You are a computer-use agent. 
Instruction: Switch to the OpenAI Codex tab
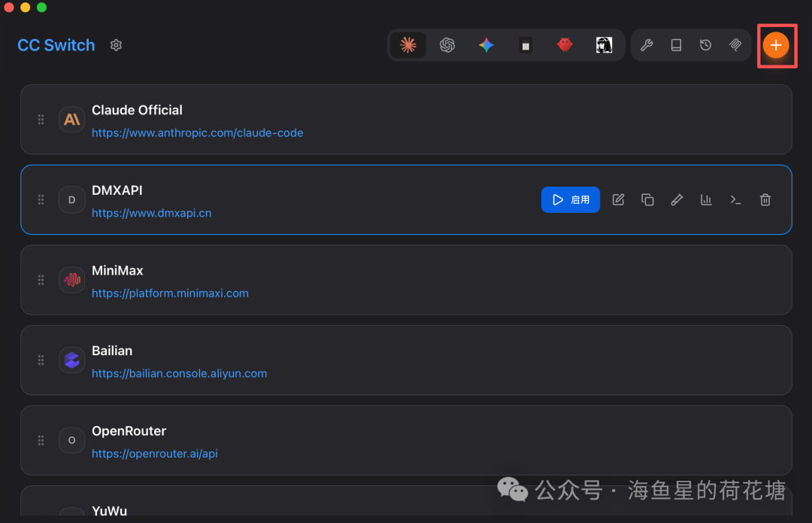point(447,45)
